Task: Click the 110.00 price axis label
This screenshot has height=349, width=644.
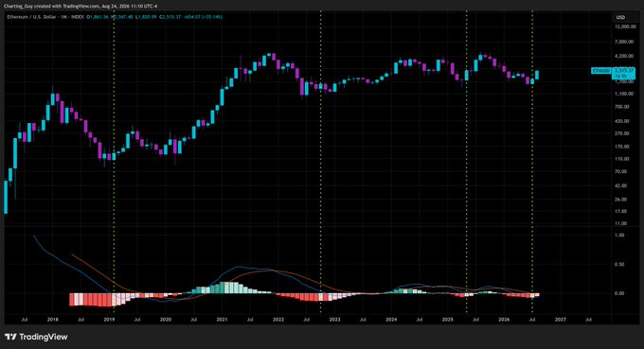Action: tap(622, 159)
